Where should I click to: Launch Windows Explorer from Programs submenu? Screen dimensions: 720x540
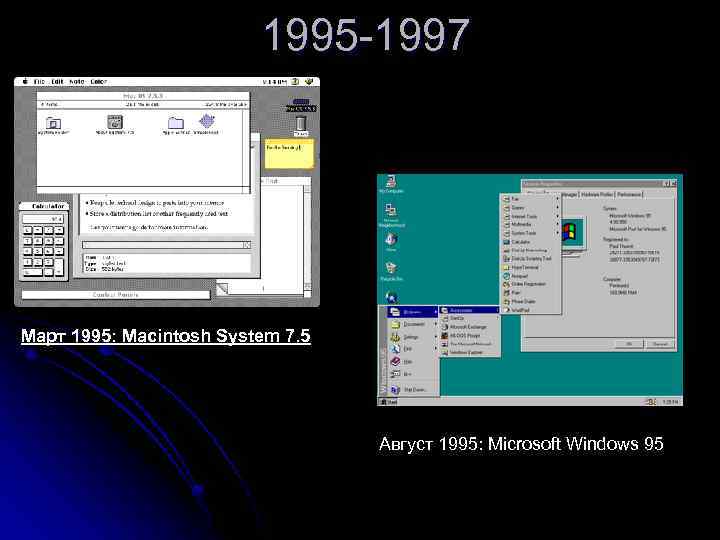point(470,353)
